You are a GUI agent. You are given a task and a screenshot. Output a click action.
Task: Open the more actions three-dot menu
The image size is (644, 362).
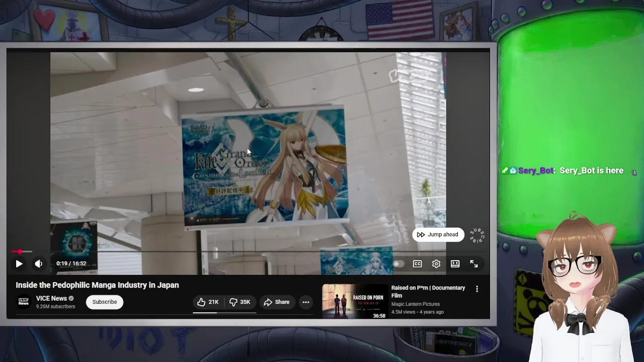point(305,302)
